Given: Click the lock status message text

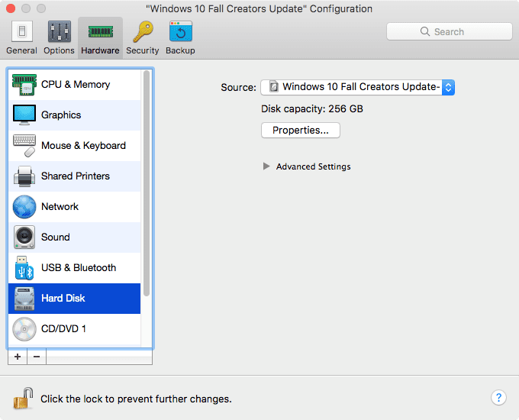Looking at the screenshot, I should tap(136, 399).
